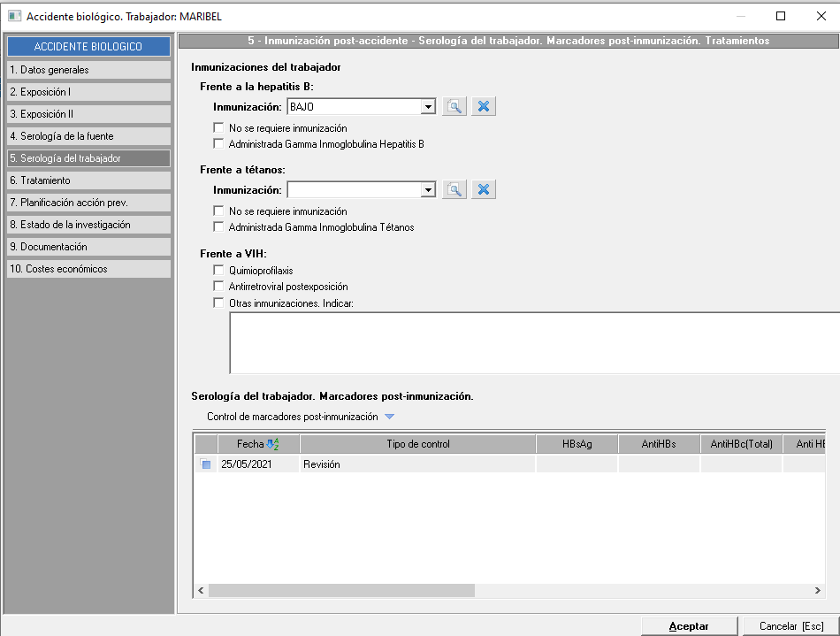The width and height of the screenshot is (840, 636).
Task: Check the Quimioprofilaxis option
Action: [219, 270]
